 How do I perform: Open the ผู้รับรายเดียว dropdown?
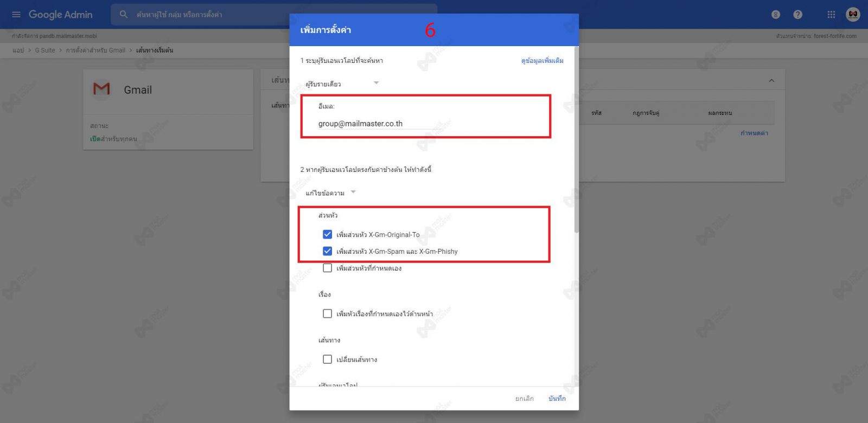342,84
